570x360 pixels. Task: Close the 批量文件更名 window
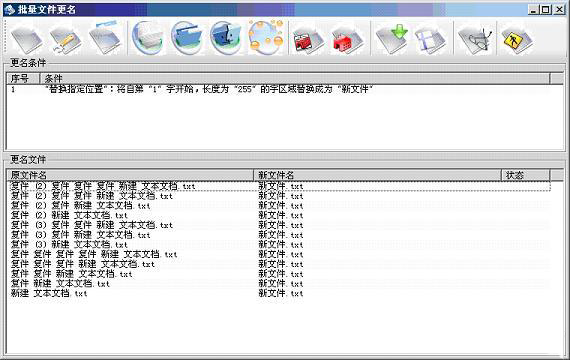point(559,10)
